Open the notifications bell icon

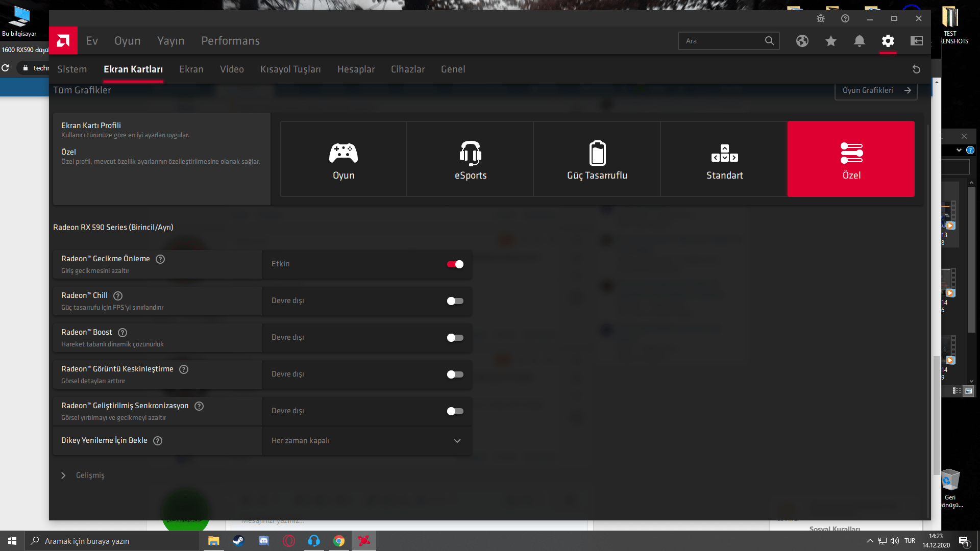[x=860, y=41]
